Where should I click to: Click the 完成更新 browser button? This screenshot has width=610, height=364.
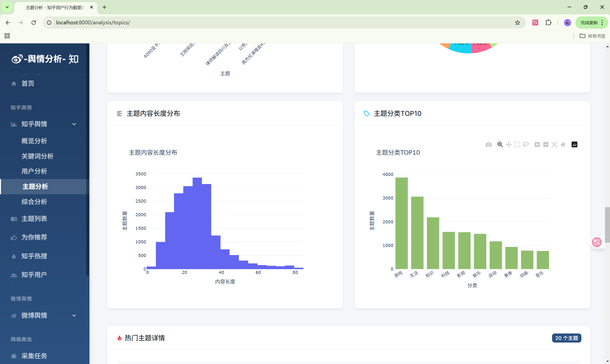(589, 23)
